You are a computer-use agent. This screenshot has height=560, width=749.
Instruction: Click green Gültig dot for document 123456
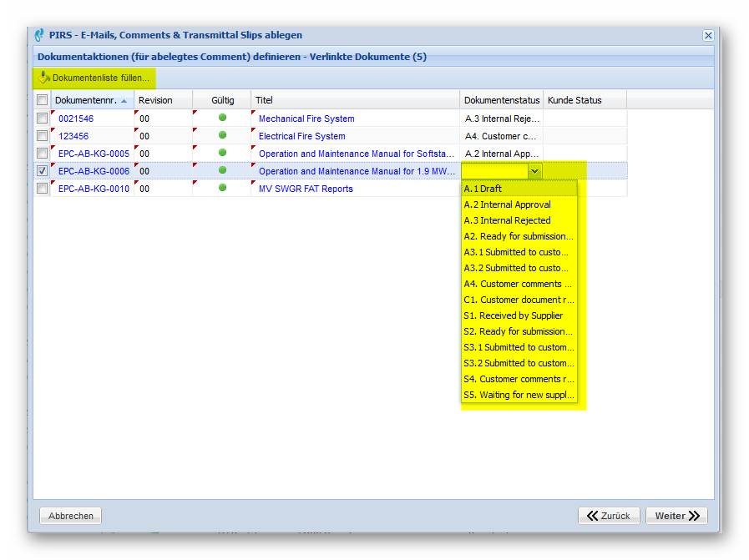click(222, 135)
